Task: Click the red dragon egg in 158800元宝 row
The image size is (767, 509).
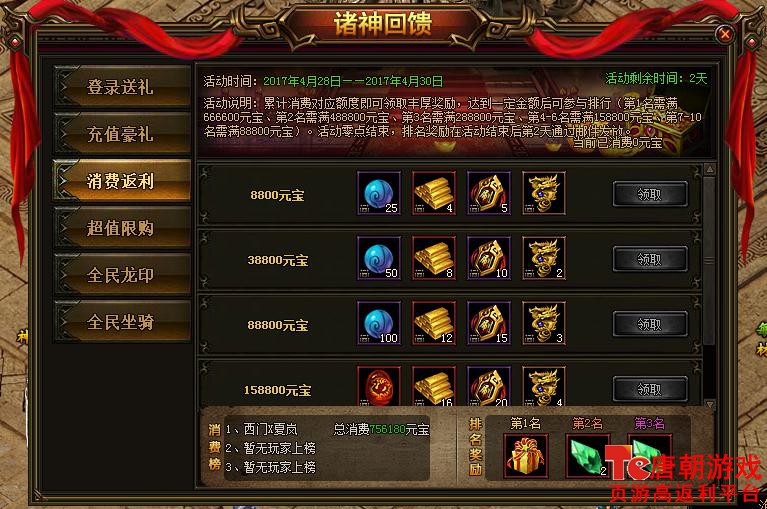Action: pyautogui.click(x=379, y=386)
